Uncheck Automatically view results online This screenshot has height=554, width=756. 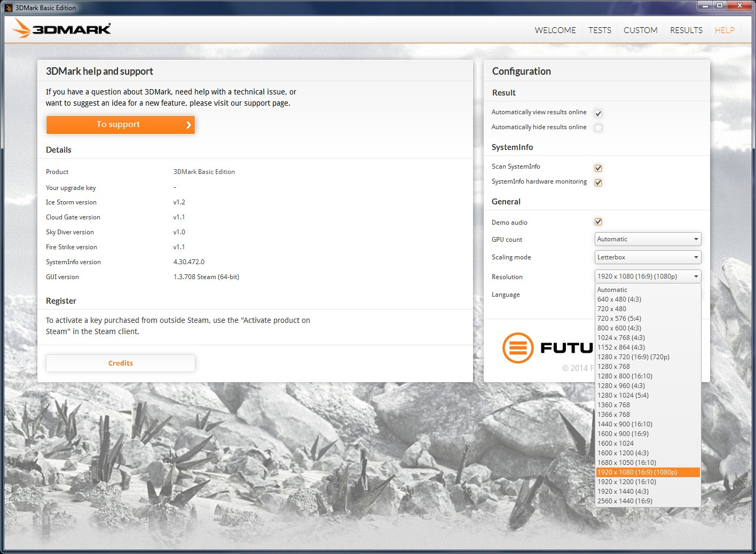pos(598,113)
